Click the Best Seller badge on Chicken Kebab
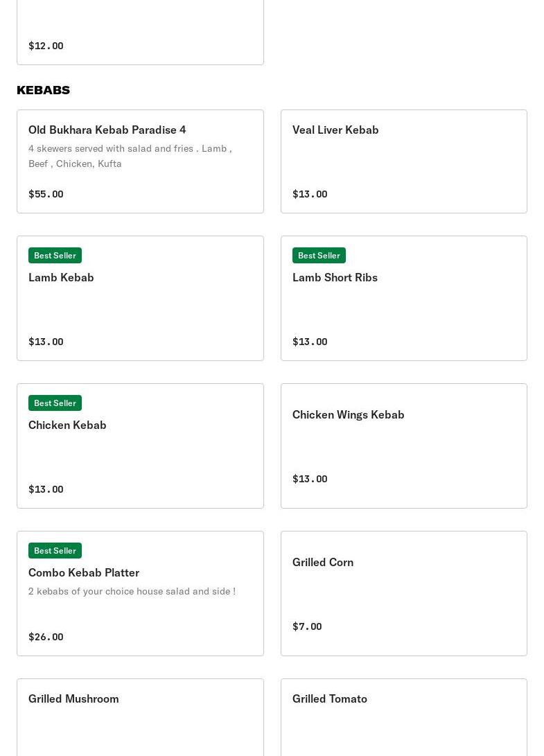The height and width of the screenshot is (756, 544). pos(55,403)
